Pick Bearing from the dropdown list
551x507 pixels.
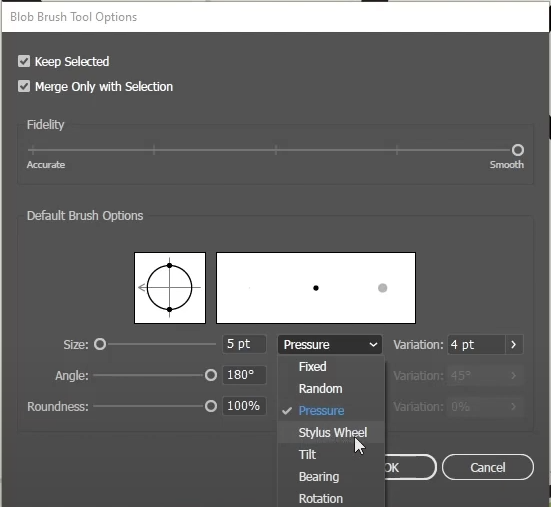click(331, 477)
